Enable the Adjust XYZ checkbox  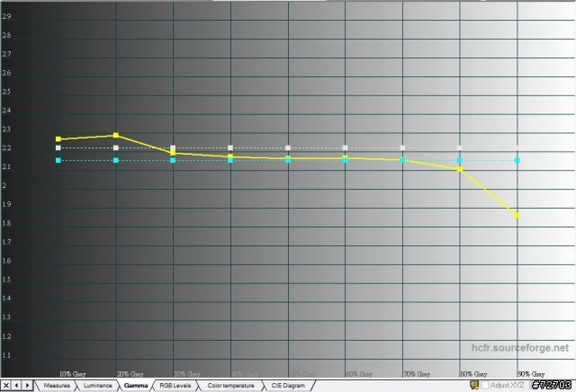(x=485, y=386)
